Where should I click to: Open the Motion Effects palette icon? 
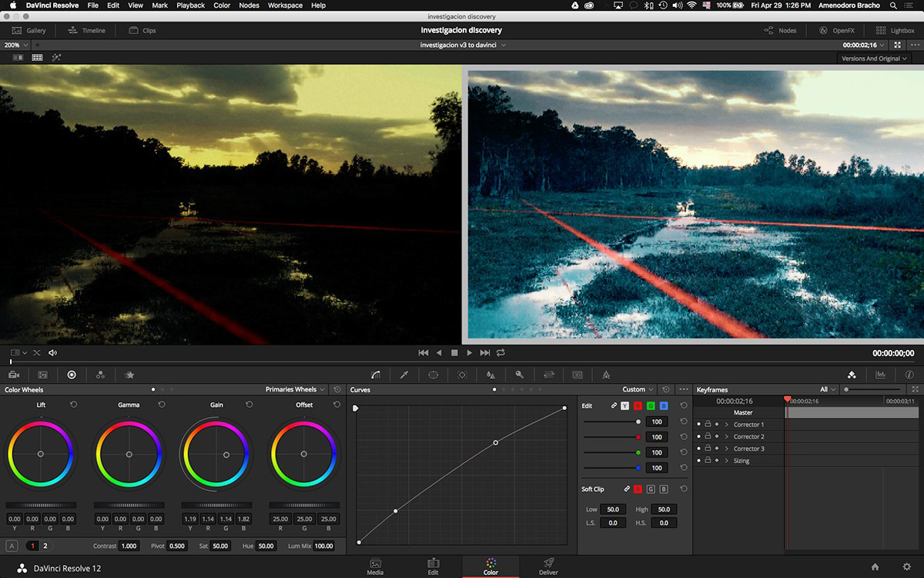129,375
